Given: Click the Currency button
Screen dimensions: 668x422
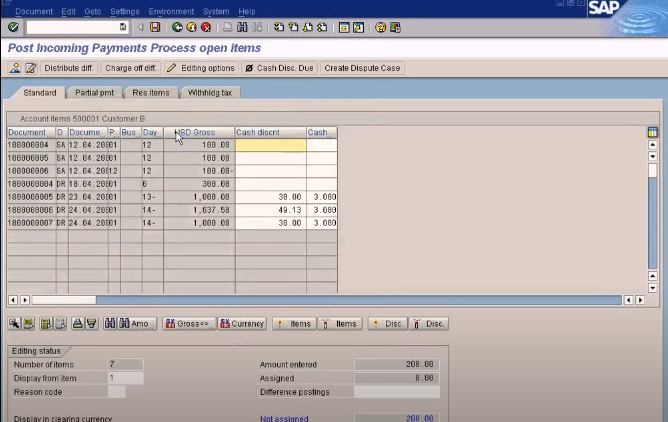Looking at the screenshot, I should click(x=242, y=324).
